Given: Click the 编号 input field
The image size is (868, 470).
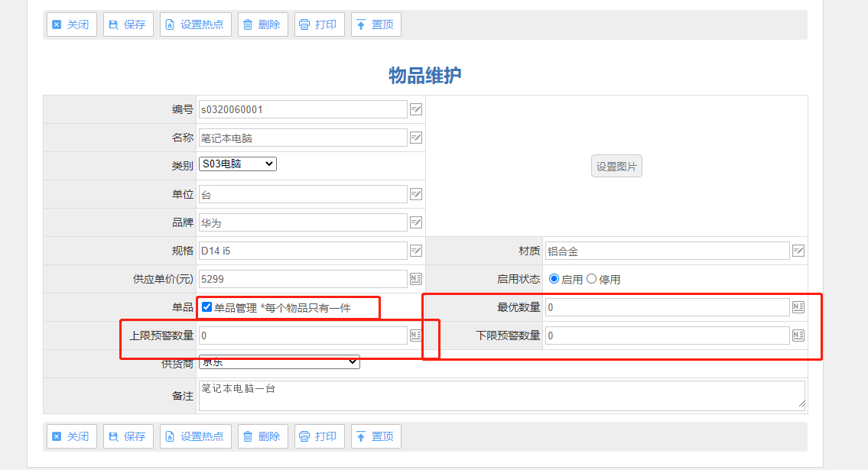Looking at the screenshot, I should point(303,109).
